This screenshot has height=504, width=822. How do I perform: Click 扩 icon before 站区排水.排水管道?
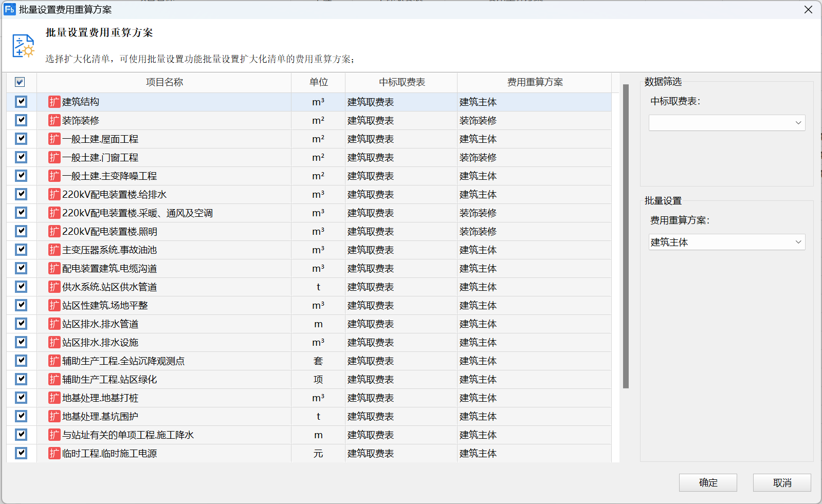point(54,324)
